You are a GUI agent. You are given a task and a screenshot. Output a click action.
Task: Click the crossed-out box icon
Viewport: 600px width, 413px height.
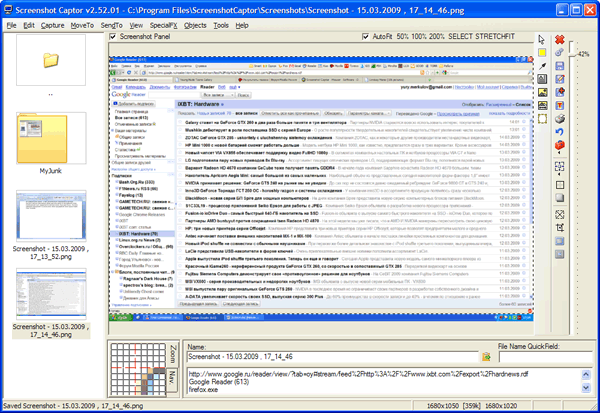559,214
